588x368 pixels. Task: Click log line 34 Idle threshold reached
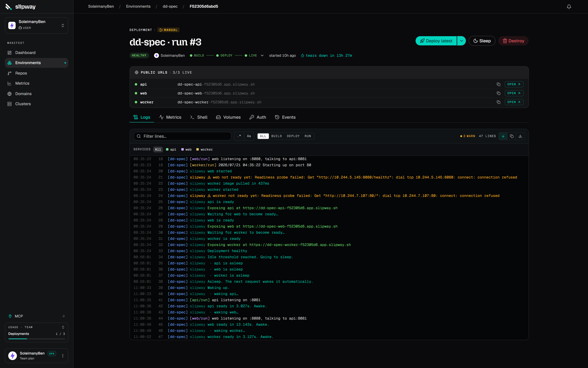[x=329, y=257]
